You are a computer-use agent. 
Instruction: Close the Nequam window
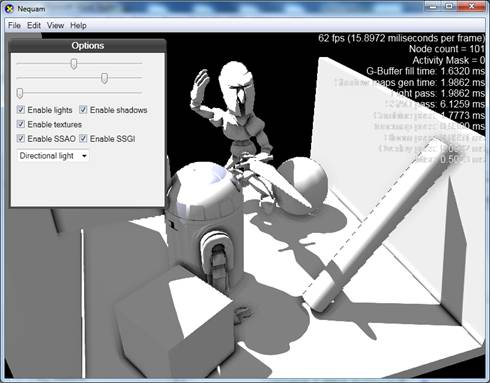pyautogui.click(x=471, y=6)
